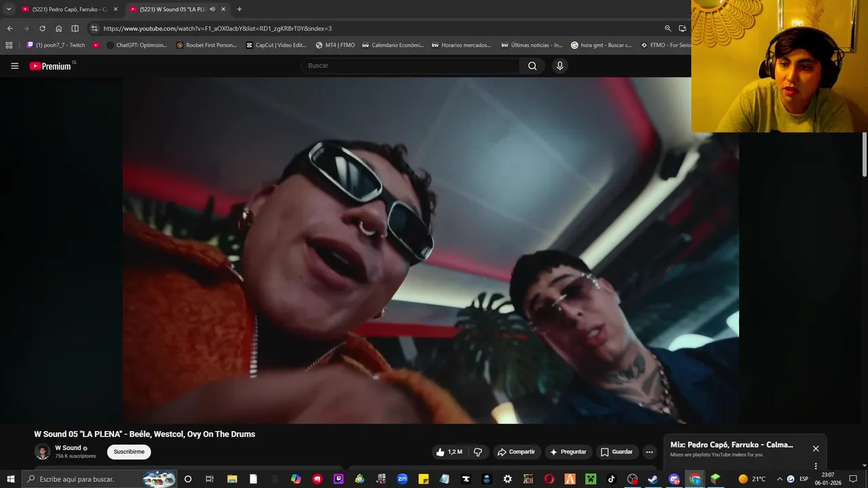Click Windows taskbar search box

click(99, 479)
